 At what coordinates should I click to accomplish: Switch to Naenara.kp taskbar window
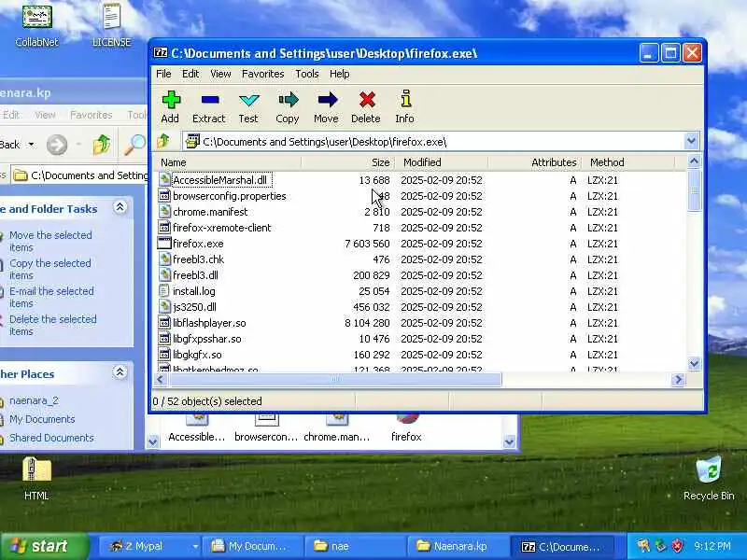(x=458, y=546)
